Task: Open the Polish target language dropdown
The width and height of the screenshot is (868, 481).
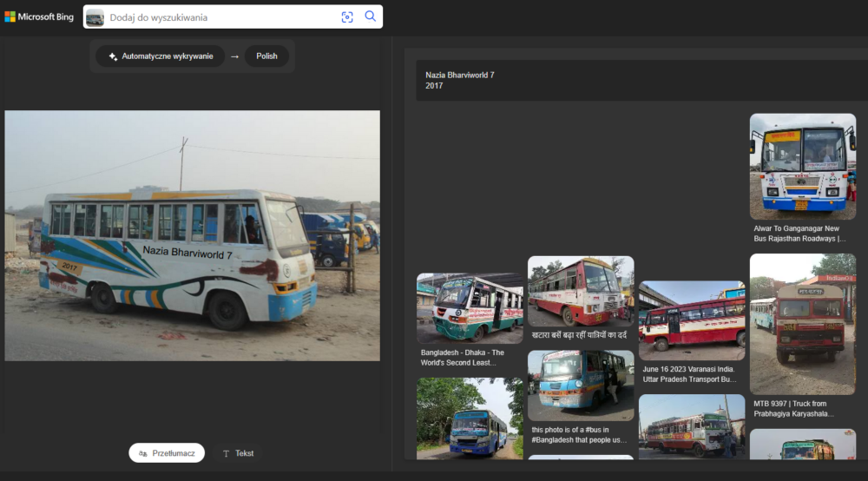Action: click(x=266, y=56)
